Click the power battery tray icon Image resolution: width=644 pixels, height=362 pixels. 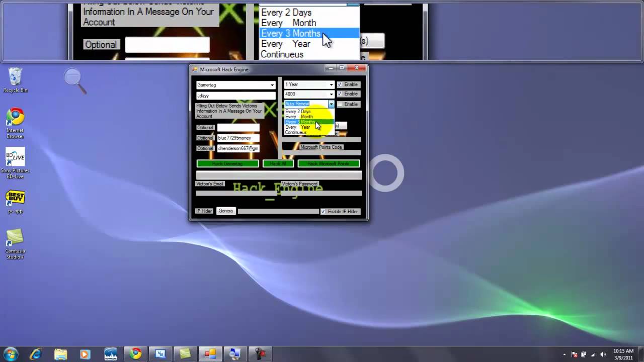click(584, 354)
